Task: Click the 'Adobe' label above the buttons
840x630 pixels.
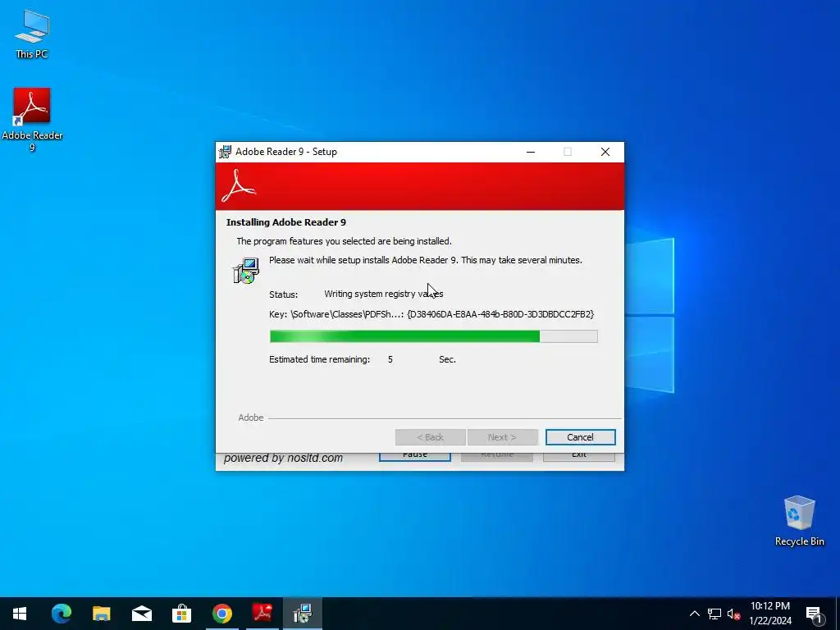Action: 251,418
